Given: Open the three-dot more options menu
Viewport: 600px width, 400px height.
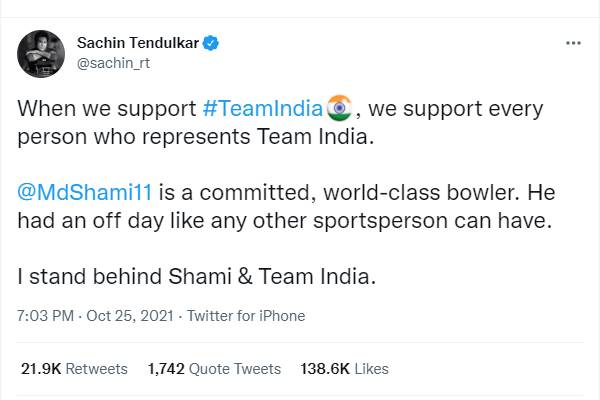Looking at the screenshot, I should pos(573,44).
